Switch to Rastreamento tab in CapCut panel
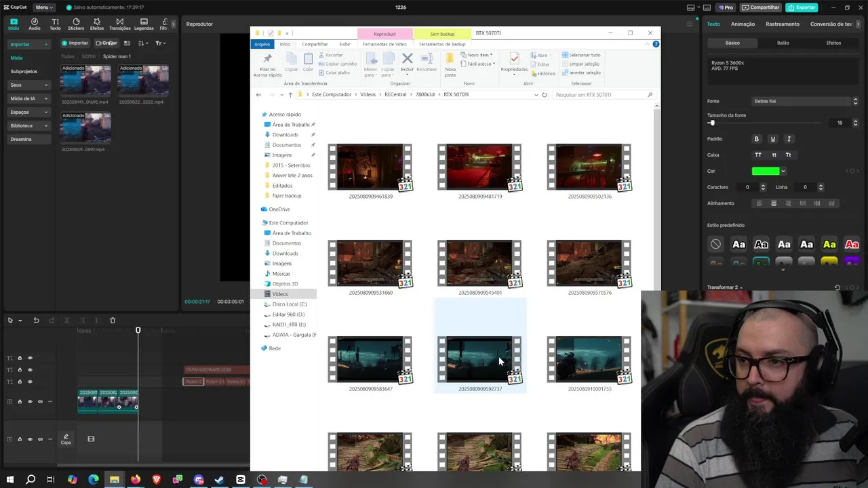Screen dimensions: 868x488 point(783,24)
